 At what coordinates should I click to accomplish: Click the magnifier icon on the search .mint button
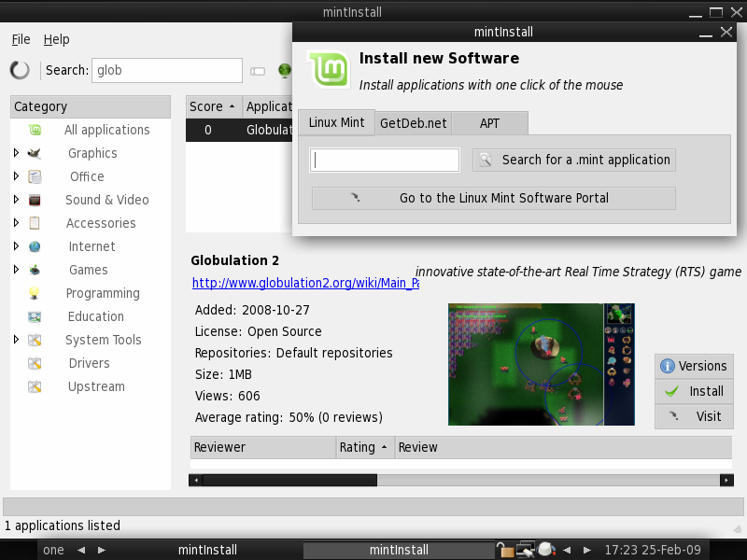click(486, 160)
